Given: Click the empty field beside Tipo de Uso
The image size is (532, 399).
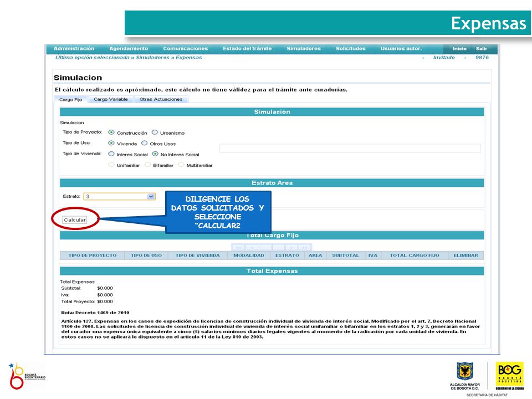Looking at the screenshot, I should tap(350, 149).
